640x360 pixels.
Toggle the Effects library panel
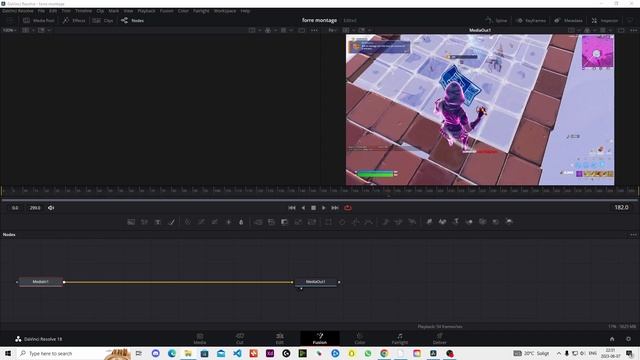click(74, 20)
